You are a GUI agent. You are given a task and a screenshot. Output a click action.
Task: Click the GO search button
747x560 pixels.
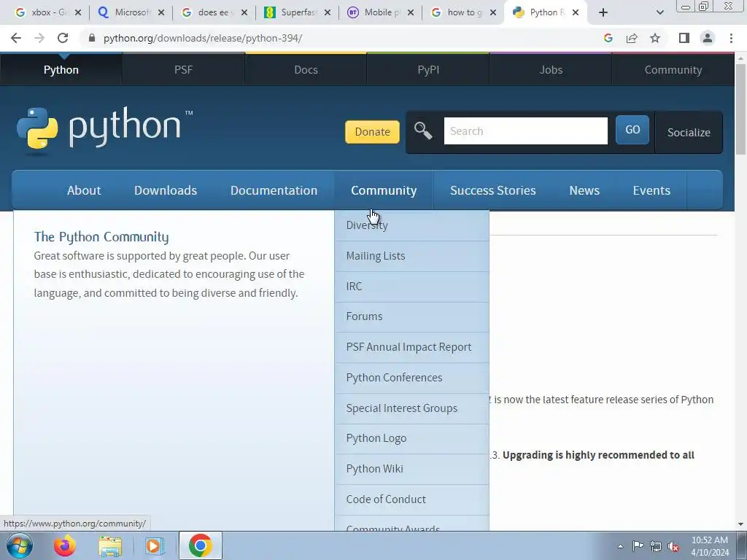click(x=632, y=130)
